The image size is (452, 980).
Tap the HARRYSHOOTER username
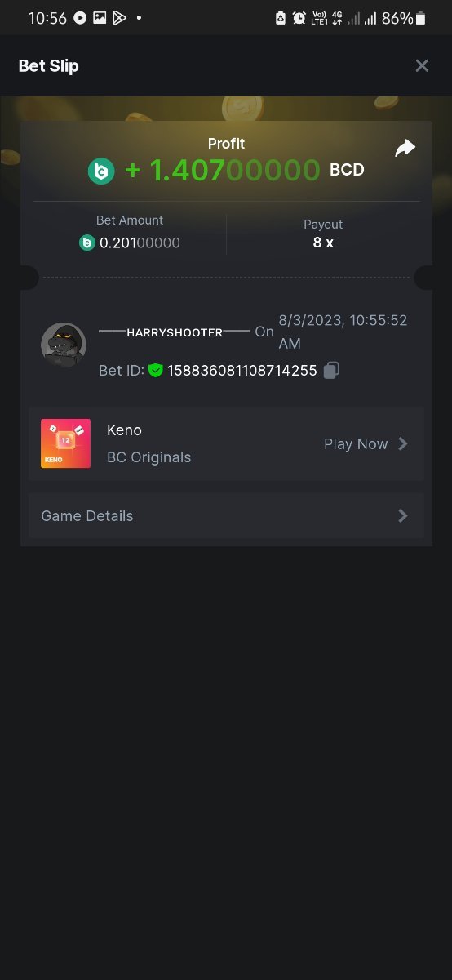coord(175,332)
